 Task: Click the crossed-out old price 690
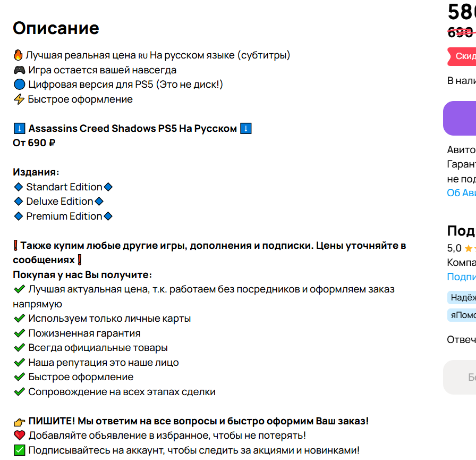click(x=461, y=32)
